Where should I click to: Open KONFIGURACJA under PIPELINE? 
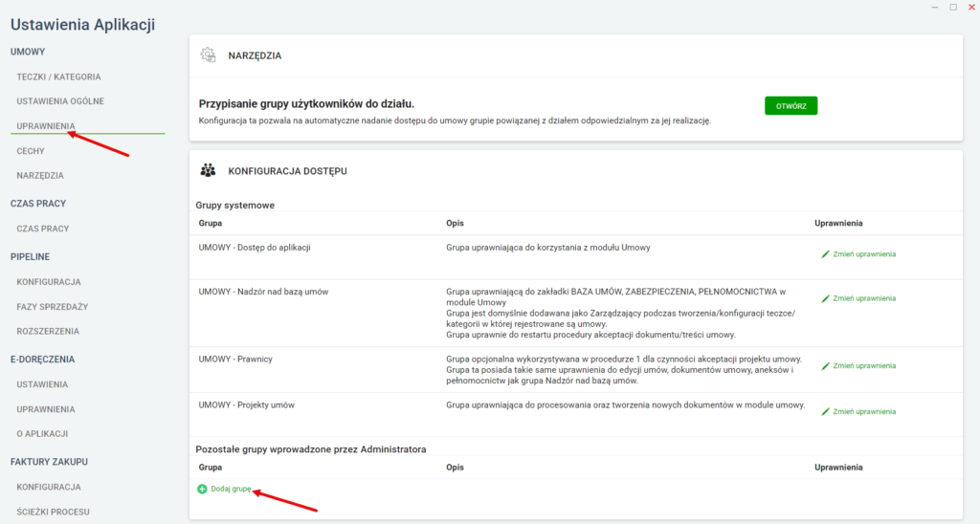coord(49,282)
